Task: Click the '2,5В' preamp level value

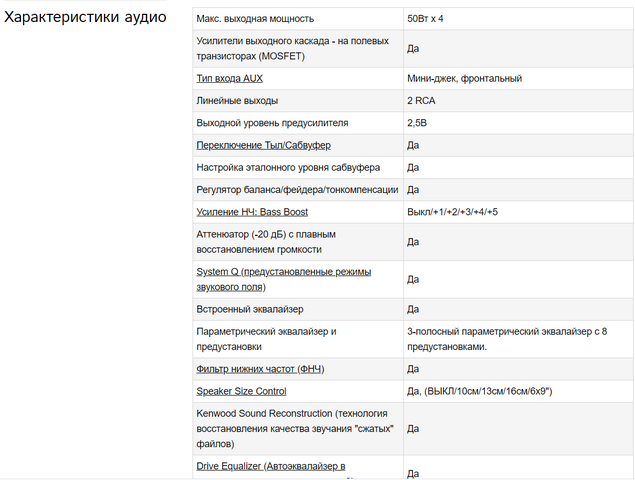Action: pyautogui.click(x=417, y=123)
